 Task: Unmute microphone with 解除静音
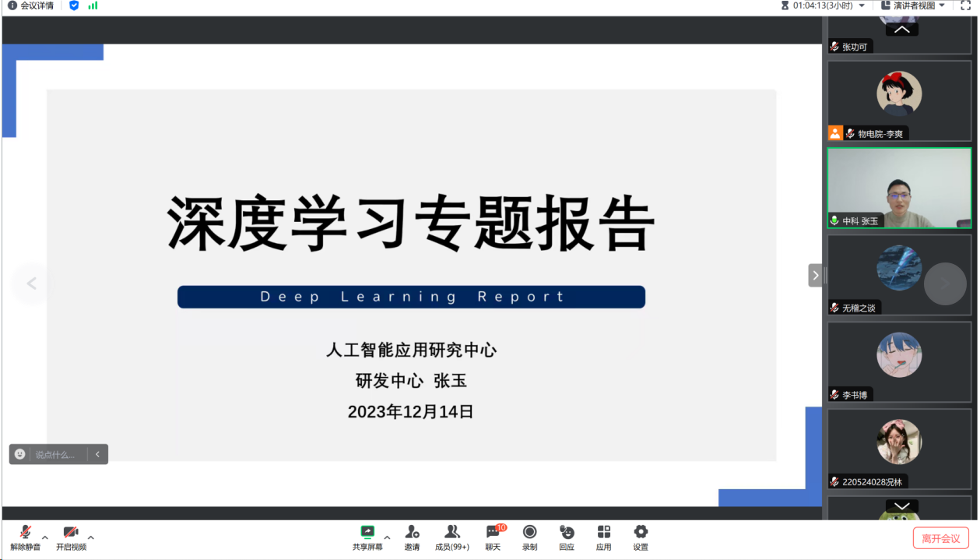25,533
